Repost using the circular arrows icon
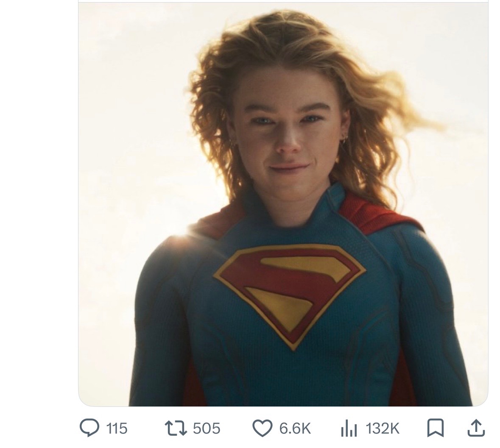The width and height of the screenshot is (500, 448). pyautogui.click(x=176, y=428)
